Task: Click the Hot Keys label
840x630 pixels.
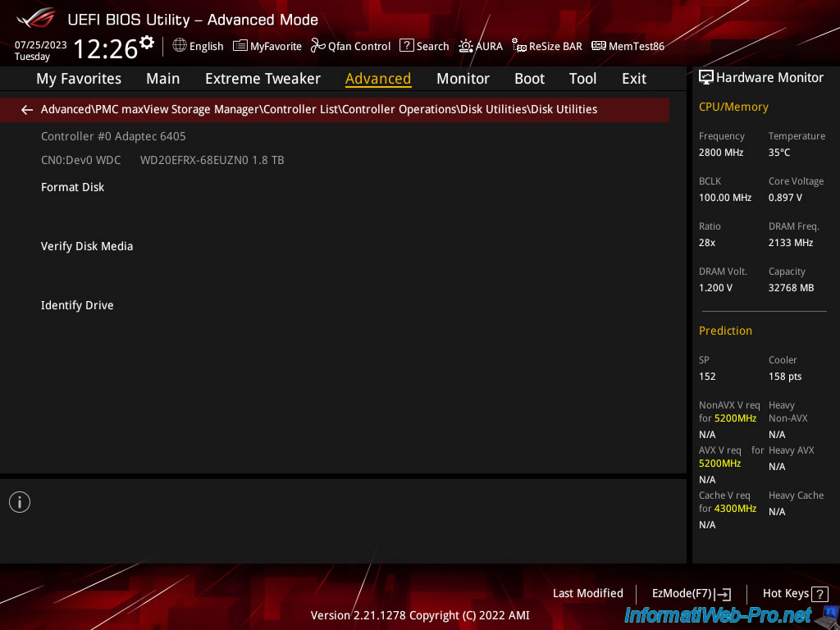Action: point(785,594)
